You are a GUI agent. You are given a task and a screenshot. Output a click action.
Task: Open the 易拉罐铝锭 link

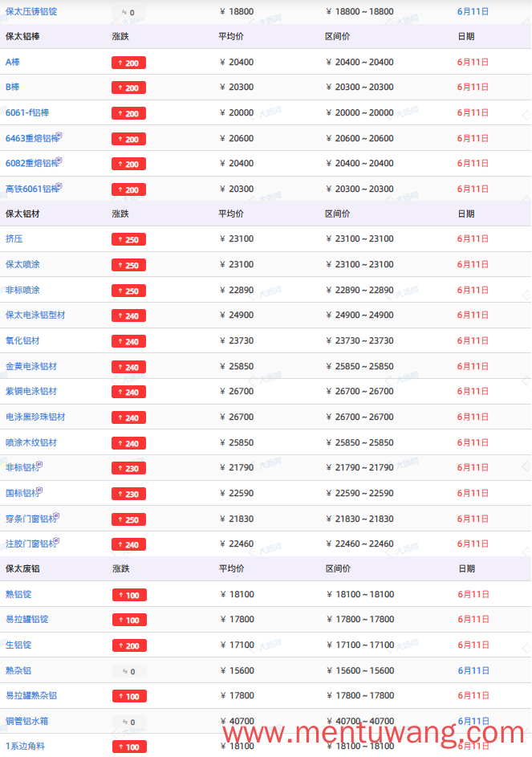coord(27,620)
